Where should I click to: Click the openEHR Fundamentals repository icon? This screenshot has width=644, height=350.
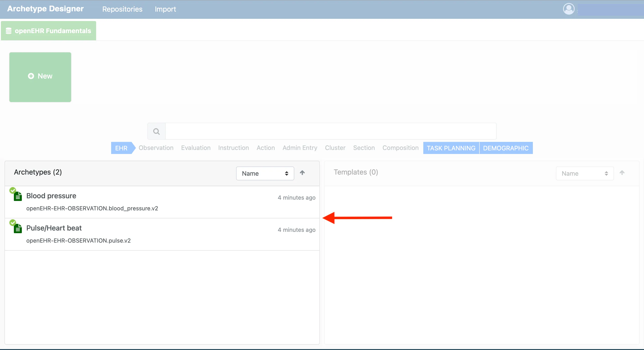[x=8, y=31]
